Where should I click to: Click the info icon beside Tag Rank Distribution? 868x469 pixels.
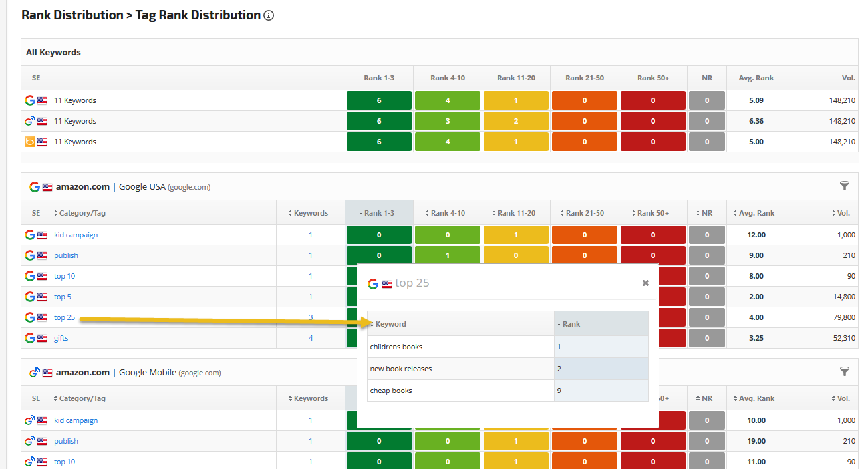pyautogui.click(x=269, y=15)
